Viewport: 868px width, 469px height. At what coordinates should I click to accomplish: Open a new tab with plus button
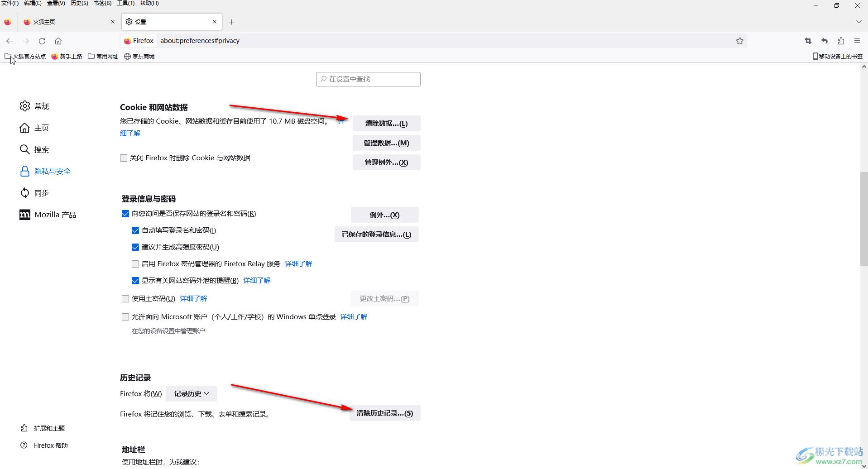pyautogui.click(x=231, y=22)
